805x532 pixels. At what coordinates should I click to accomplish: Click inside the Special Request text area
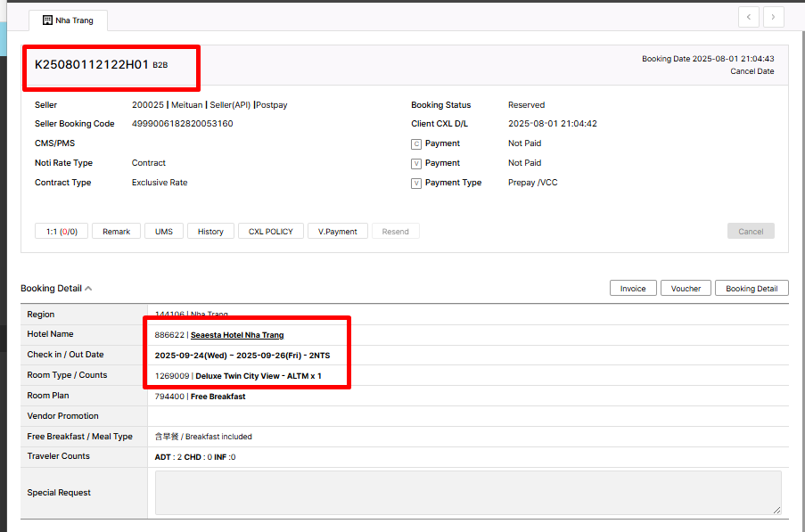[468, 493]
